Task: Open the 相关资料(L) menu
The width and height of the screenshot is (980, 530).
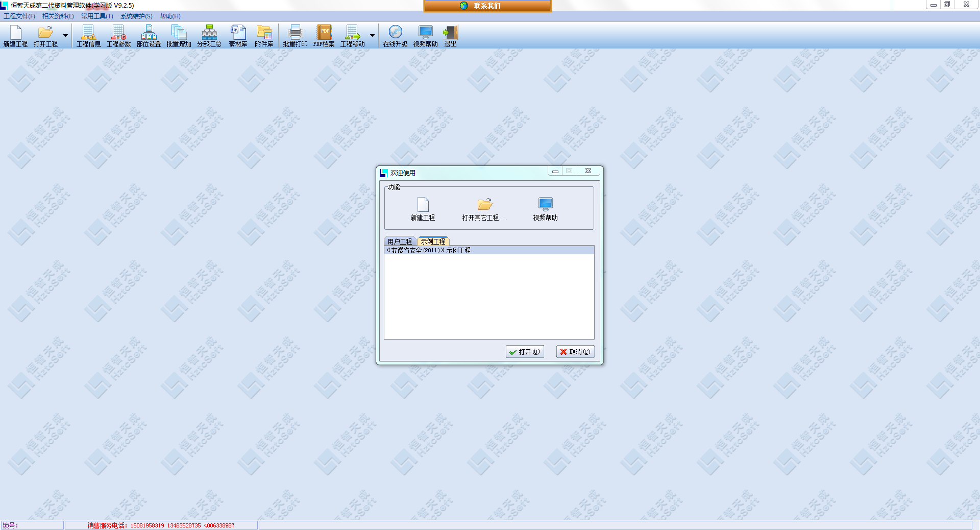Action: tap(58, 16)
